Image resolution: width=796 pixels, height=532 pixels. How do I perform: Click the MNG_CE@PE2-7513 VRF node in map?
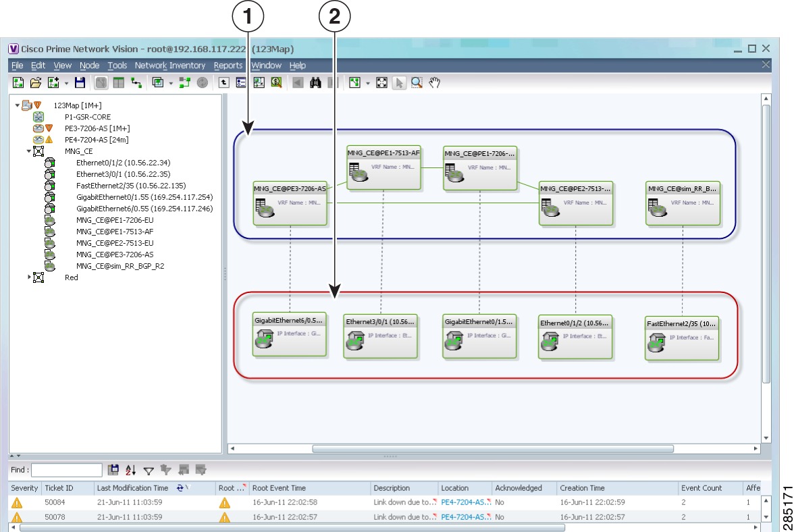tap(576, 203)
